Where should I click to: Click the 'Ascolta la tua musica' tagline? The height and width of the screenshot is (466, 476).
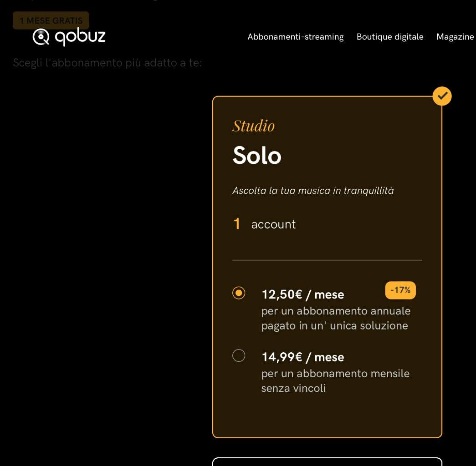313,191
